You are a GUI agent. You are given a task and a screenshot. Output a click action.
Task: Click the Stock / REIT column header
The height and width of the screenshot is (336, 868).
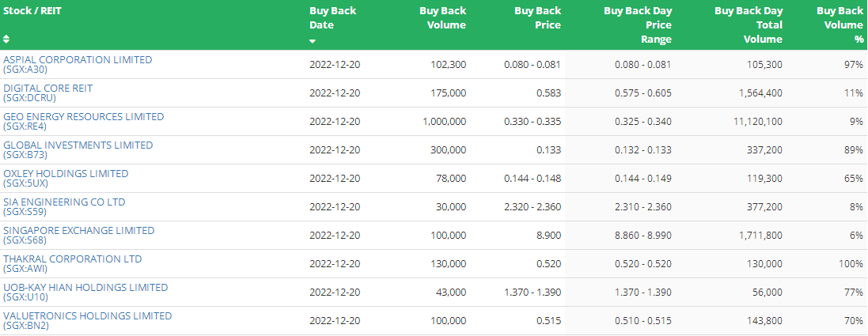point(32,10)
